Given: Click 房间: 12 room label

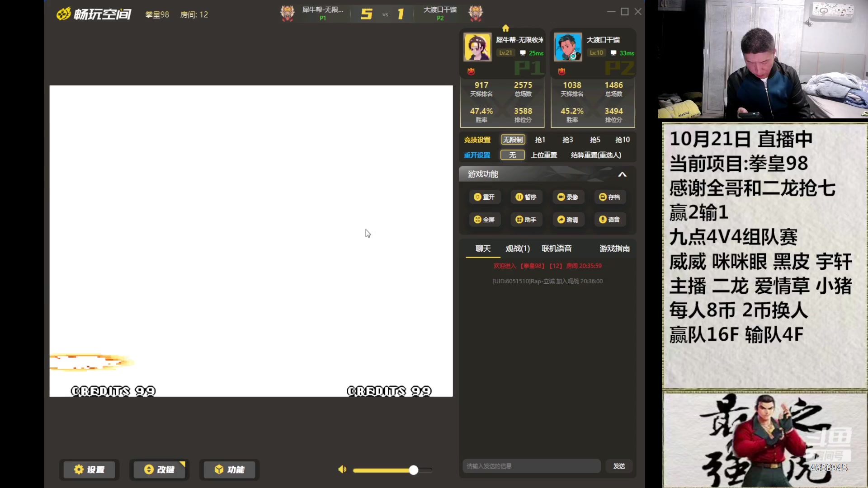Looking at the screenshot, I should click(x=194, y=14).
